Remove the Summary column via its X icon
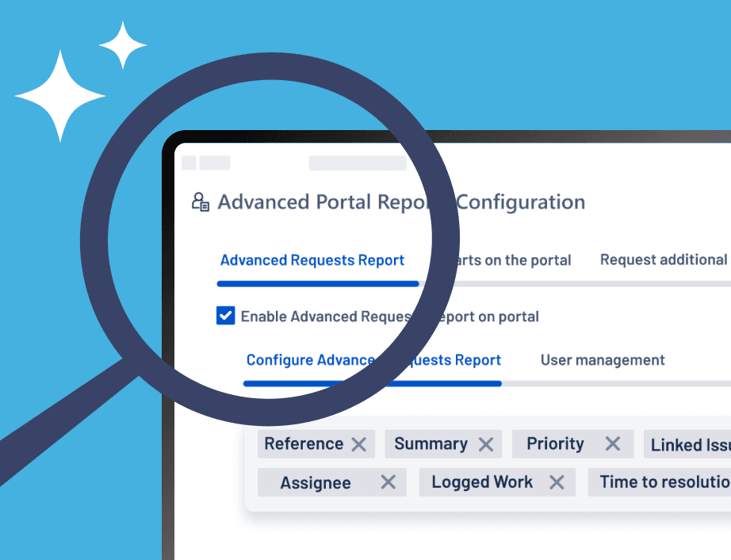The height and width of the screenshot is (560, 731). [486, 444]
